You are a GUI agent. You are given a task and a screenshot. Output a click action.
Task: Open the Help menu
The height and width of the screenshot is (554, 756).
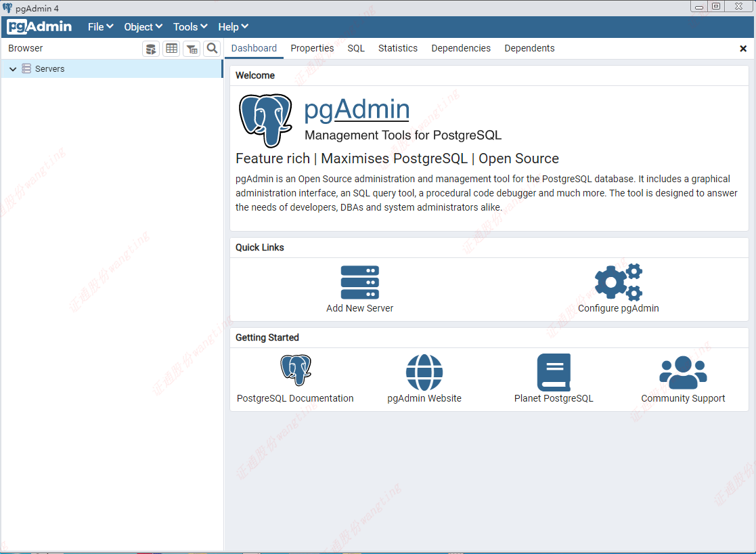233,27
